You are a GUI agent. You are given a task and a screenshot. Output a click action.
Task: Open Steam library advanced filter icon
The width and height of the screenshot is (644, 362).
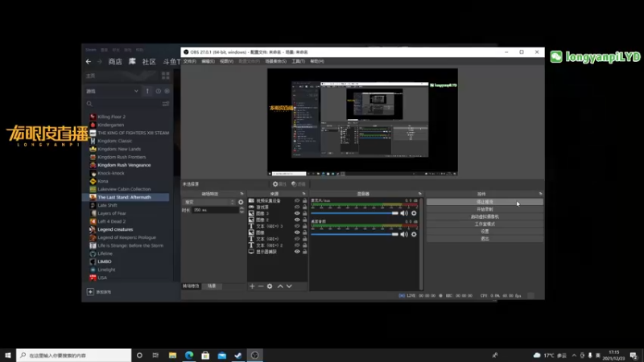[166, 104]
